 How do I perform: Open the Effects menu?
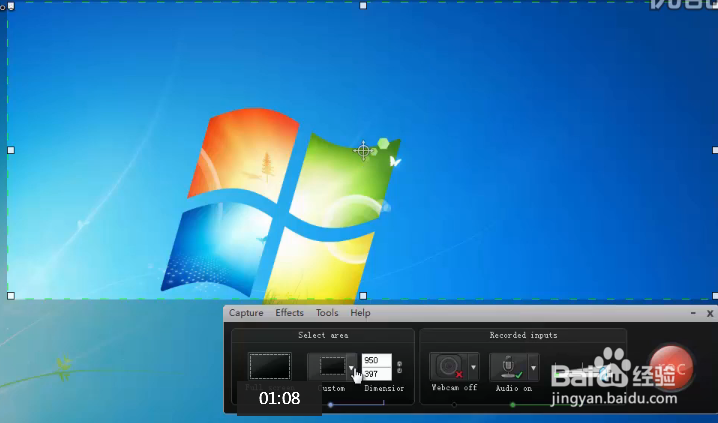[x=289, y=313]
